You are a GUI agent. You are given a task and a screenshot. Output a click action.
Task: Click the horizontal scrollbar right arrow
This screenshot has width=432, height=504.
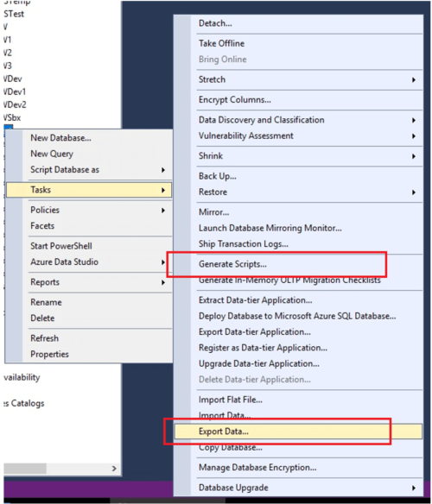(x=114, y=469)
